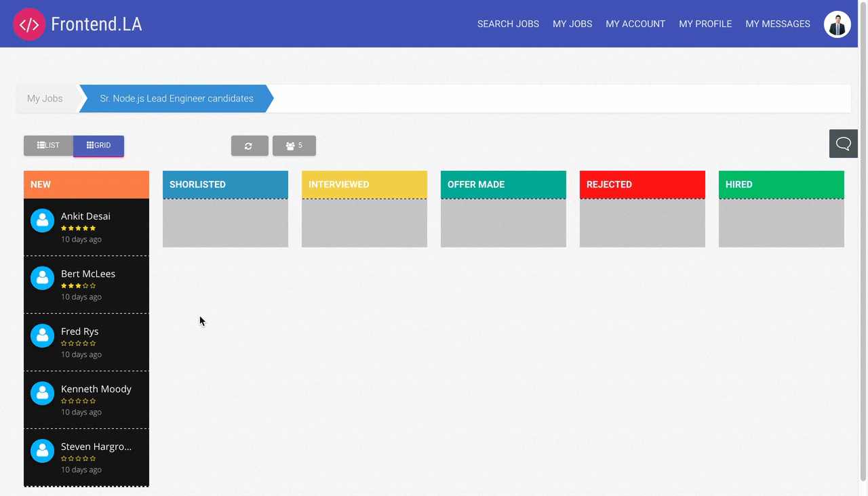Set Bert McLees's star rating

pos(78,286)
